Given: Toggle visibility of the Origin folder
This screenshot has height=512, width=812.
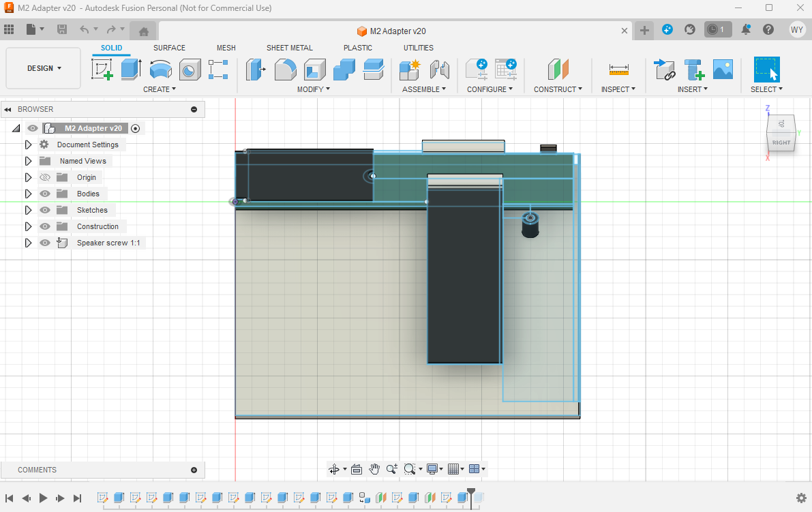Looking at the screenshot, I should (45, 177).
